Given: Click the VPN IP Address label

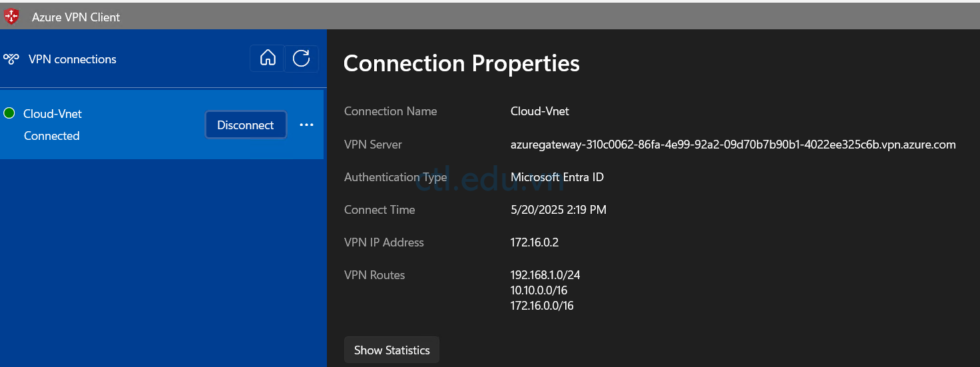Looking at the screenshot, I should pyautogui.click(x=384, y=242).
